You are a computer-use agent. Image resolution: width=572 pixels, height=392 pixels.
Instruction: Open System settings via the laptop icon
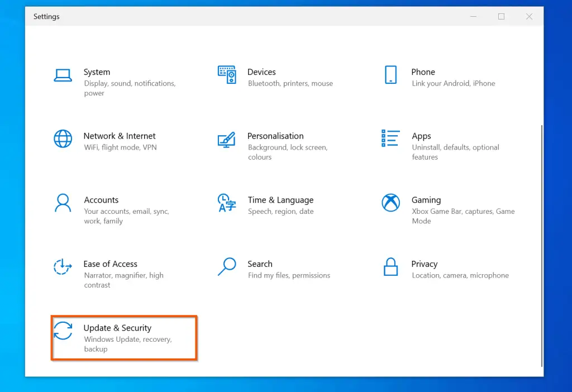63,75
